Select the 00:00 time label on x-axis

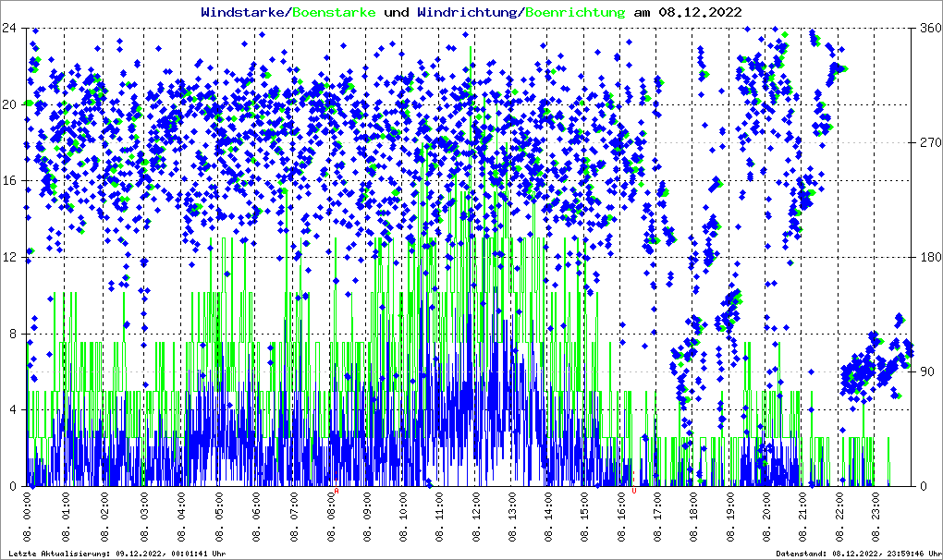click(x=29, y=517)
